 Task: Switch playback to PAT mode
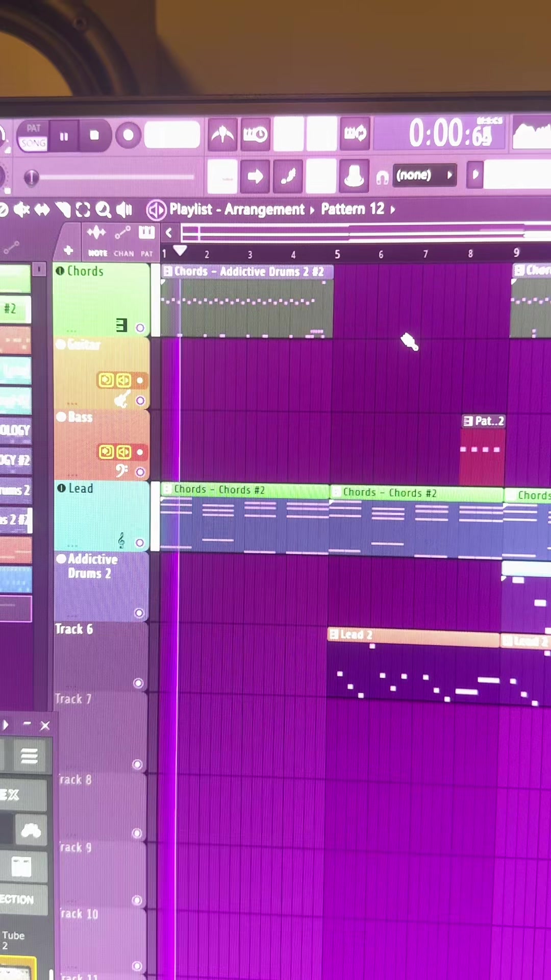point(34,128)
